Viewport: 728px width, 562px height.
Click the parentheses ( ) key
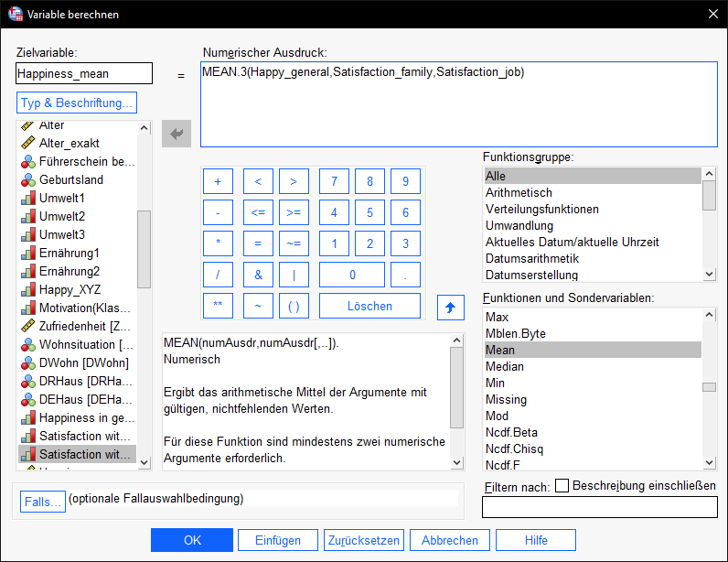point(294,306)
